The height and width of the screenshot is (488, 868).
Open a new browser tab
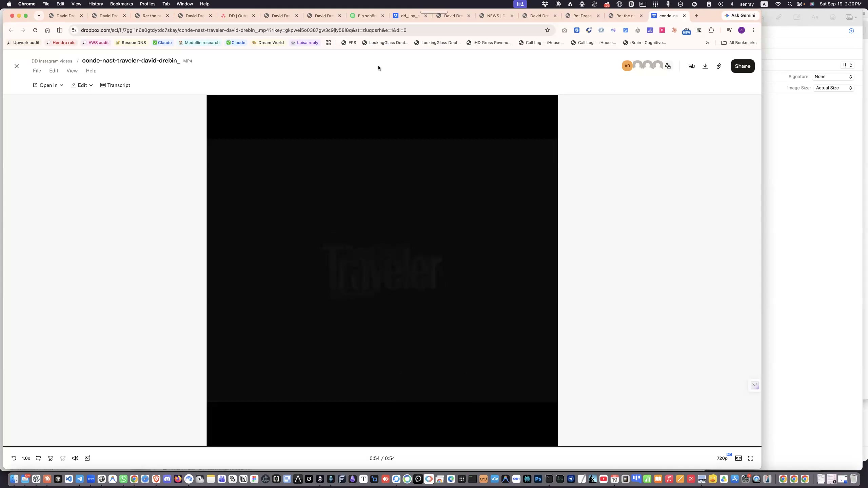coord(696,16)
